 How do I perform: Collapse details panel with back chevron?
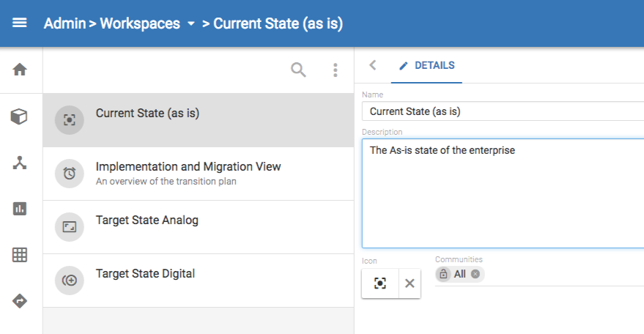tap(373, 65)
